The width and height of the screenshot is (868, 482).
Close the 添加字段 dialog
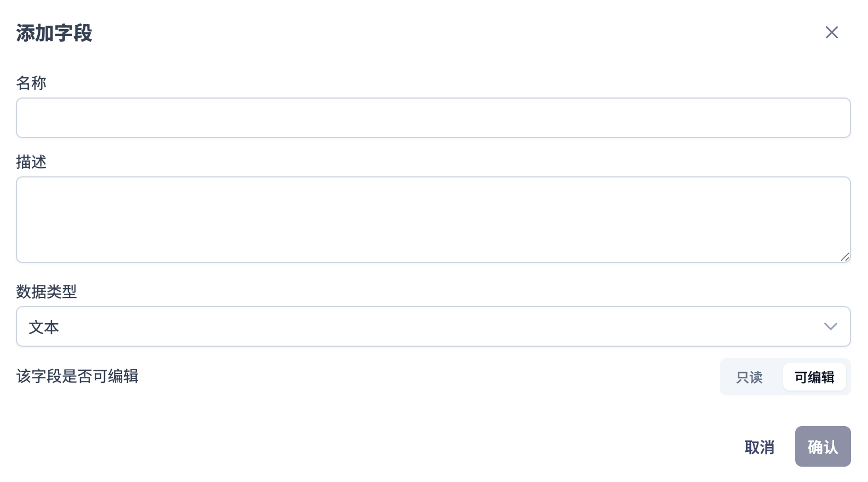pos(831,33)
